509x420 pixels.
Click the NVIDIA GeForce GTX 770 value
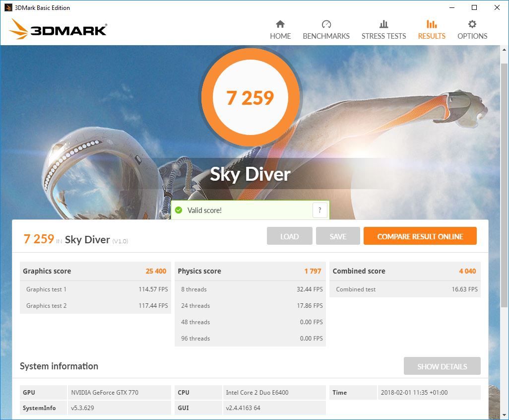click(x=105, y=392)
